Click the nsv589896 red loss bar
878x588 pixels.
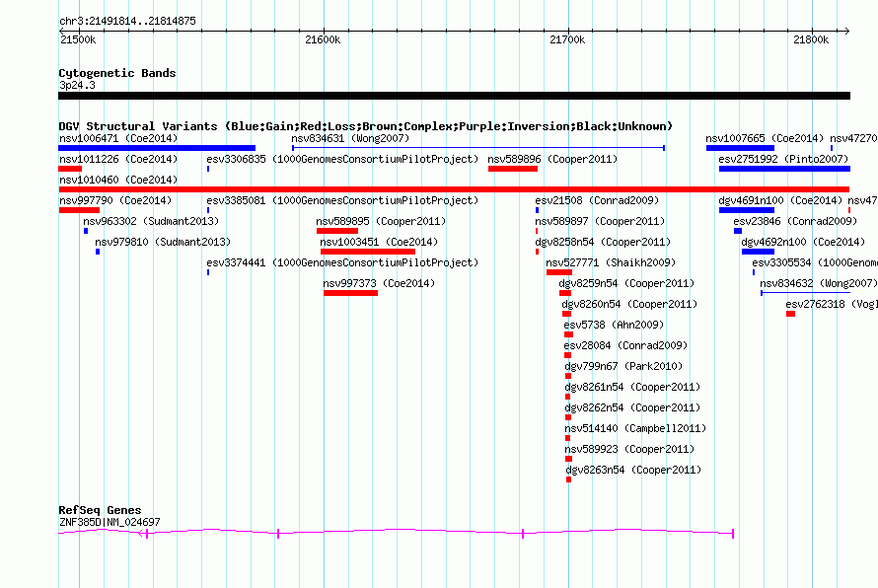[513, 169]
